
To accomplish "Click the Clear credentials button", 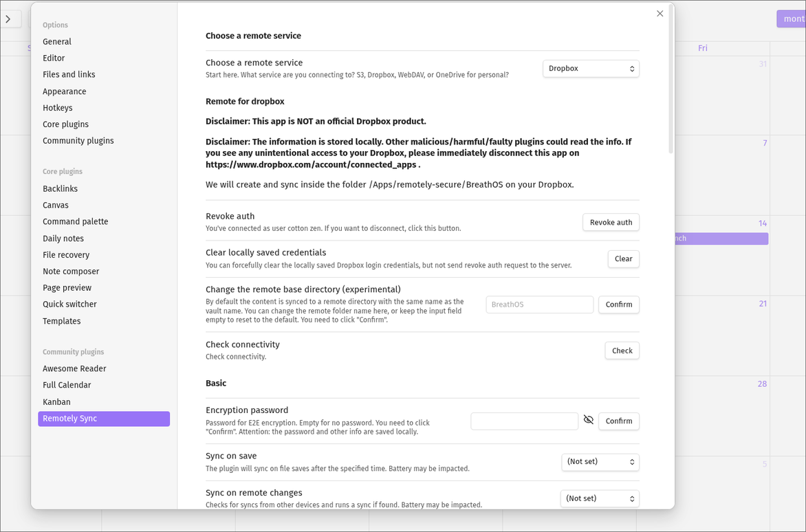I will (623, 259).
